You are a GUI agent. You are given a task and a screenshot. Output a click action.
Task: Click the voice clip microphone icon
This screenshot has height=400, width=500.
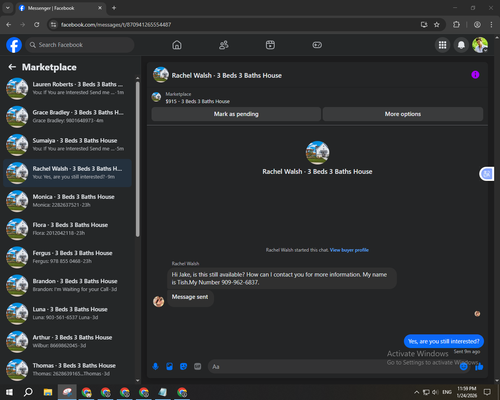click(x=155, y=367)
